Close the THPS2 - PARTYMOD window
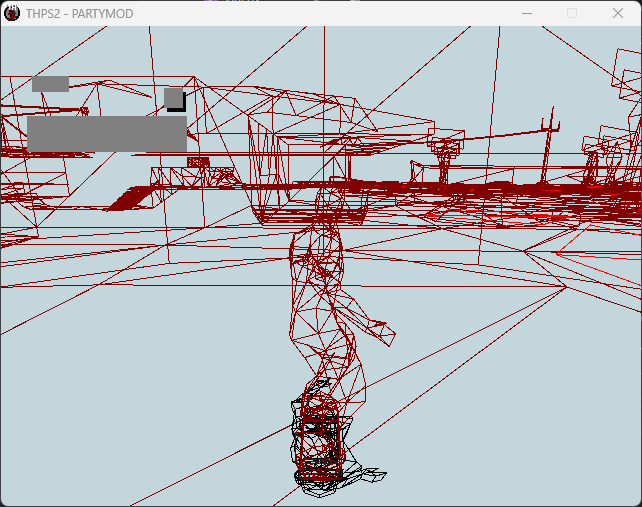The image size is (642, 507). [618, 14]
